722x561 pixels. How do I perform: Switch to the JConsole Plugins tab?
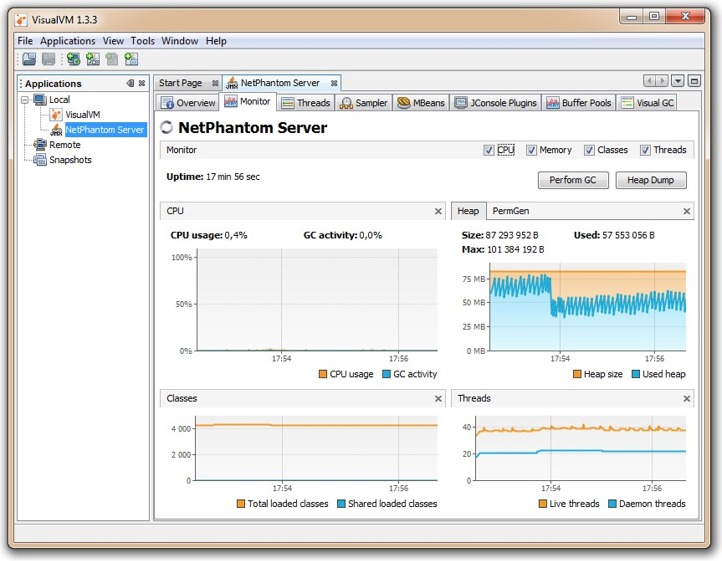[x=495, y=103]
